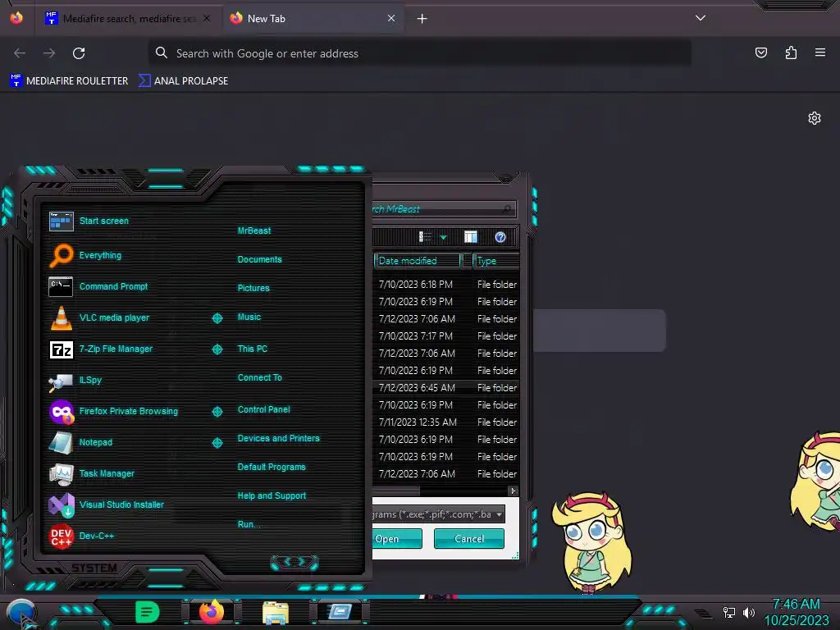Open a new browser tab with plus
Image resolution: width=840 pixels, height=630 pixels.
click(422, 19)
